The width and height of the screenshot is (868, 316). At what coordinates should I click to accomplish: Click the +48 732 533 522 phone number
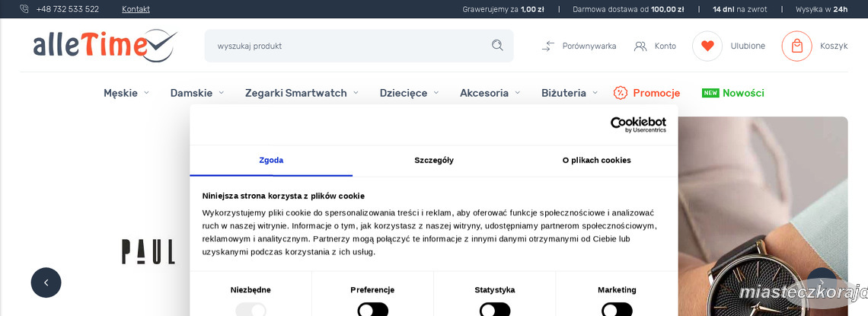click(x=68, y=9)
